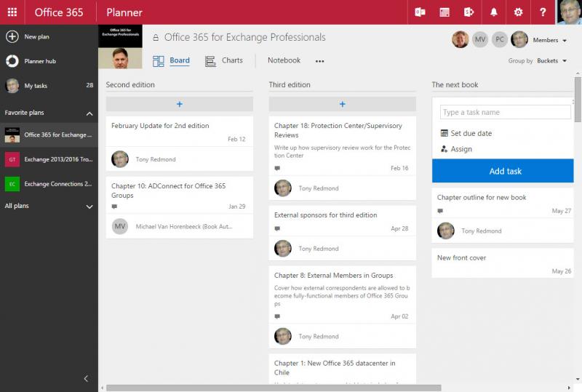Click comment icon on Chapter 10 task

coord(114,207)
